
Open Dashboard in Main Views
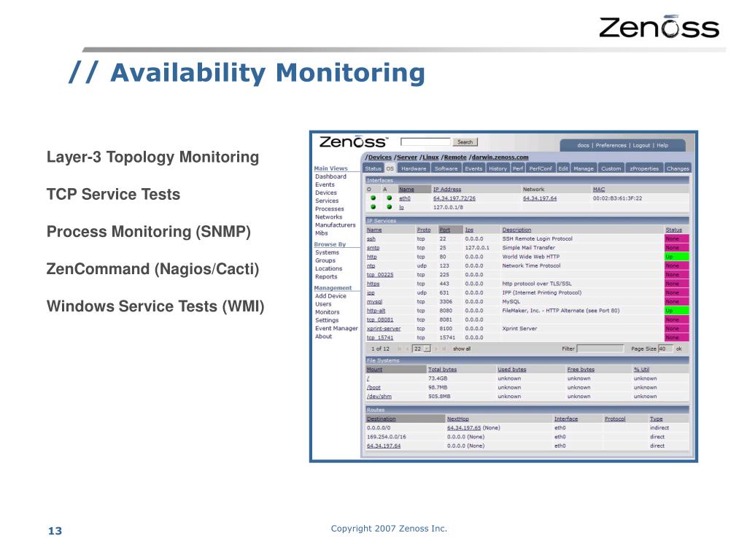(330, 176)
